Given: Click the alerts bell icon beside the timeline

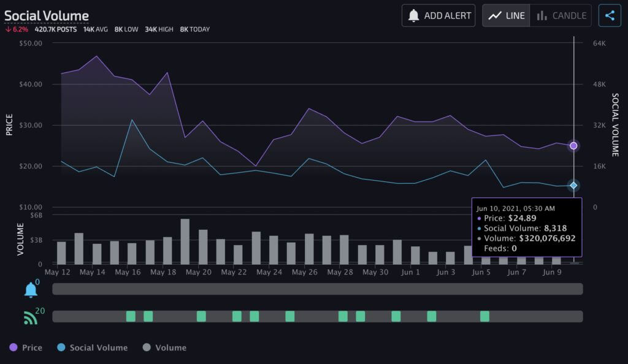Looking at the screenshot, I should (x=31, y=290).
